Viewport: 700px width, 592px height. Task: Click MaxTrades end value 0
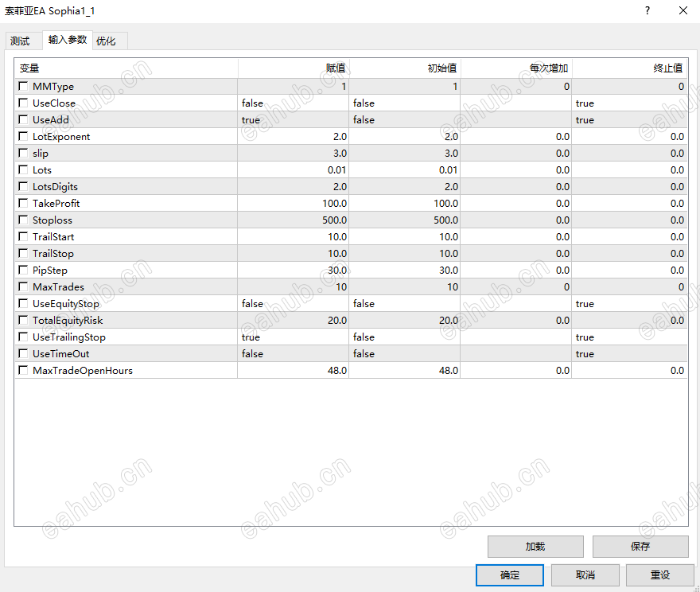(629, 286)
